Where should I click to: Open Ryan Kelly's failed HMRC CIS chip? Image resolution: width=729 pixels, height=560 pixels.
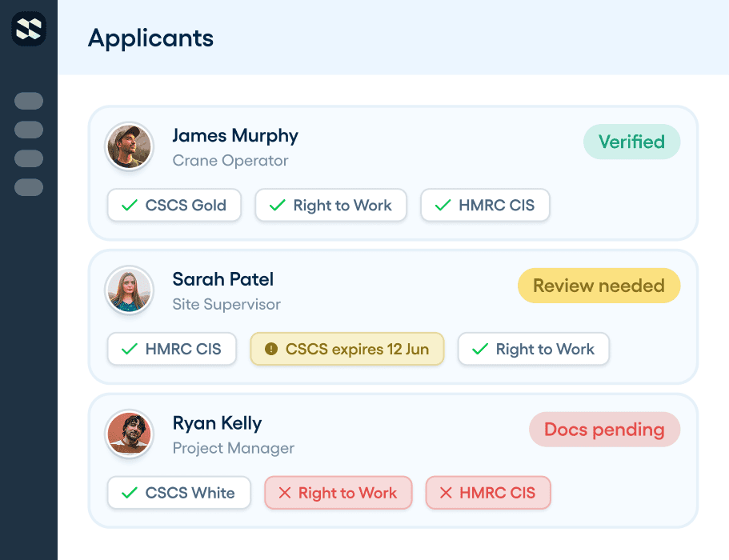point(488,493)
